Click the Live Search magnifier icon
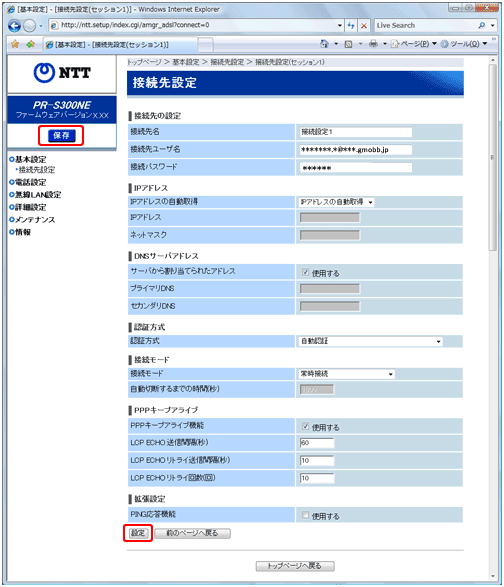This screenshot has height=587, width=504. [482, 25]
